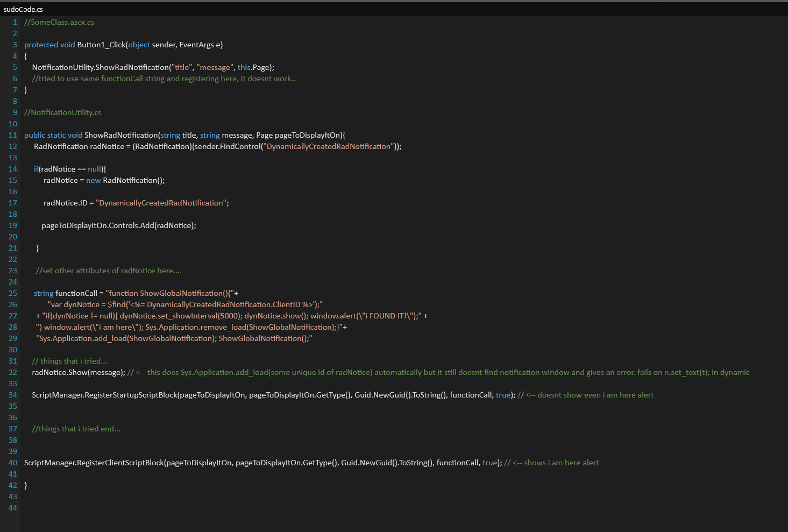Click line number 44 in the gutter
The image size is (788, 532).
(x=13, y=508)
